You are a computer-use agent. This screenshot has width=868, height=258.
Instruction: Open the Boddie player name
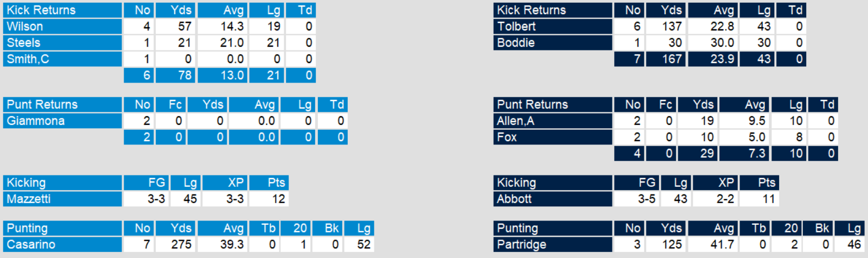[x=516, y=43]
